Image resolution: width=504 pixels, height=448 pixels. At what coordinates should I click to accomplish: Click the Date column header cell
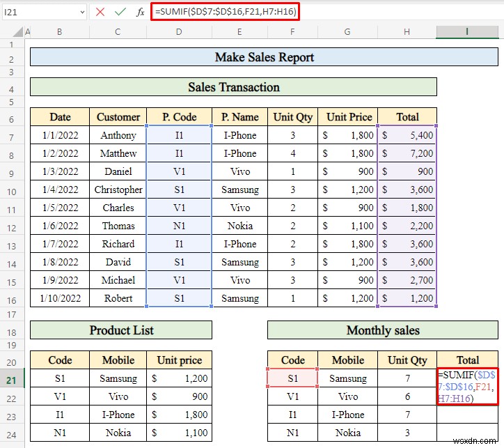tap(60, 117)
